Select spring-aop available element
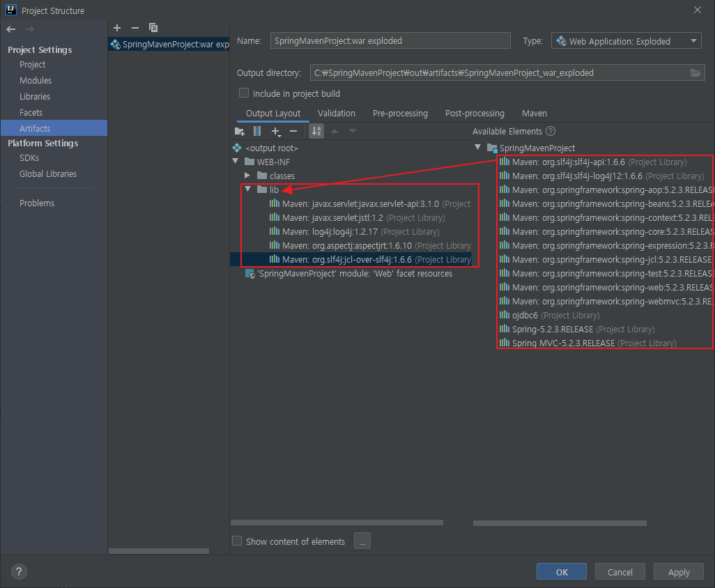 point(606,189)
